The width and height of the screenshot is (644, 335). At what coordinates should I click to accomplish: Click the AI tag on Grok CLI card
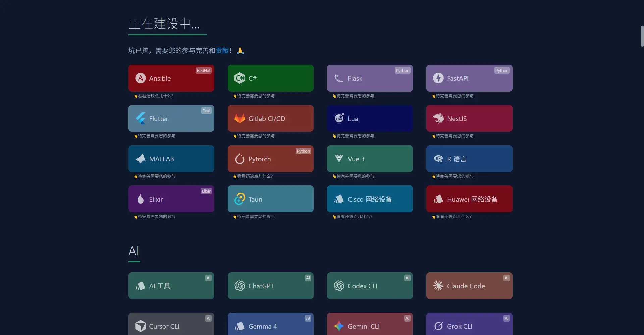click(x=506, y=318)
